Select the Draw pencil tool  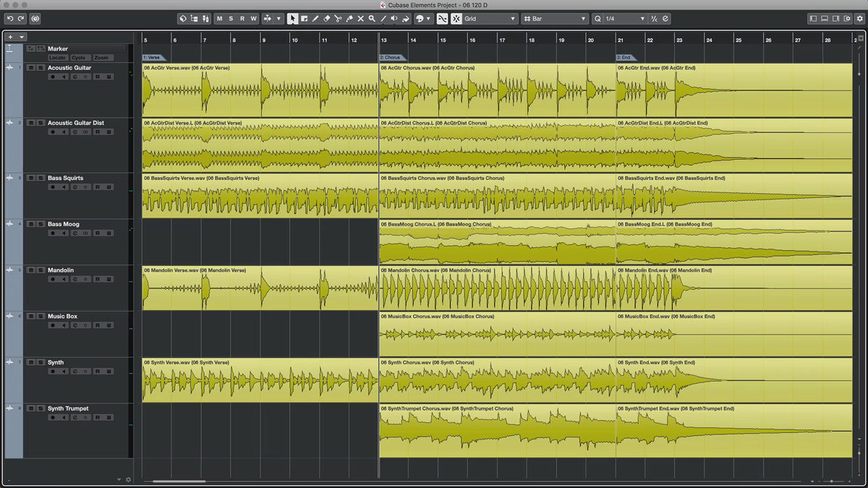(x=315, y=19)
